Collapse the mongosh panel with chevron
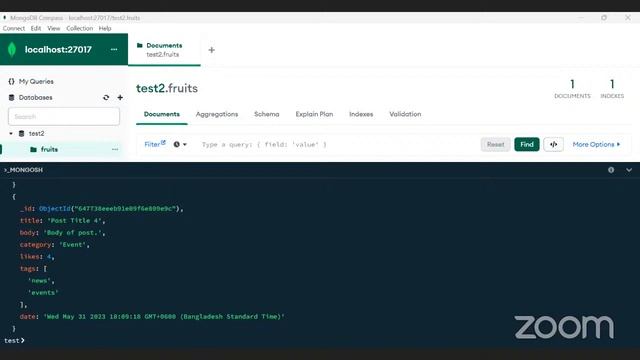 coord(629,170)
